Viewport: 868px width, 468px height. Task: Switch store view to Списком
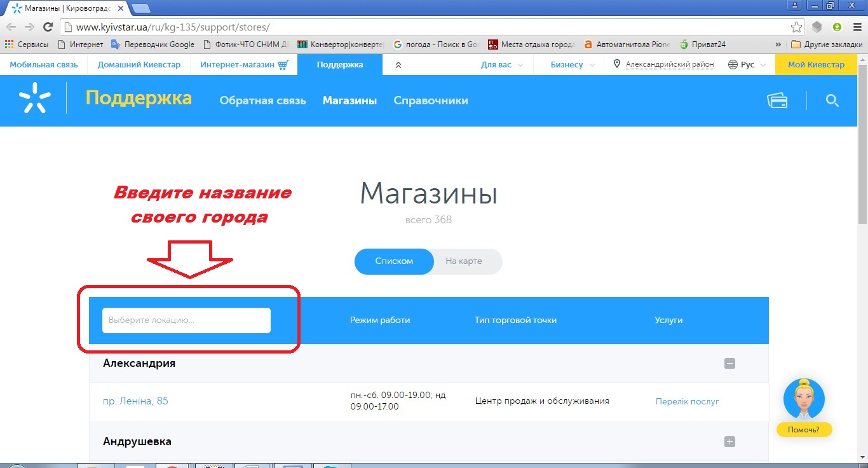coord(394,261)
